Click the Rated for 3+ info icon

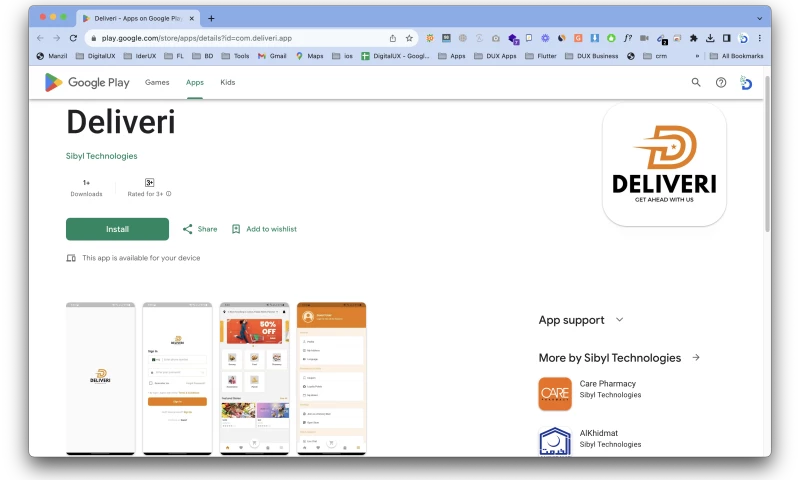pyautogui.click(x=169, y=194)
